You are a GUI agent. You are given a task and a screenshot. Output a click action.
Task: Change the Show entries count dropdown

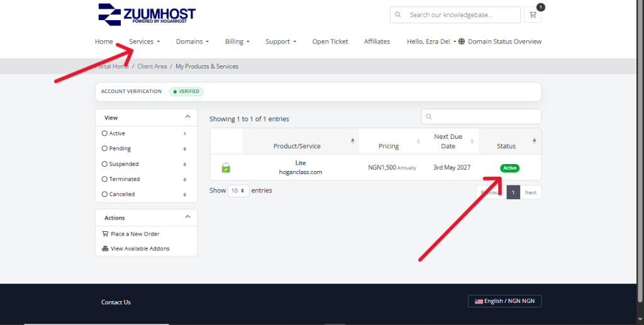[x=238, y=191]
